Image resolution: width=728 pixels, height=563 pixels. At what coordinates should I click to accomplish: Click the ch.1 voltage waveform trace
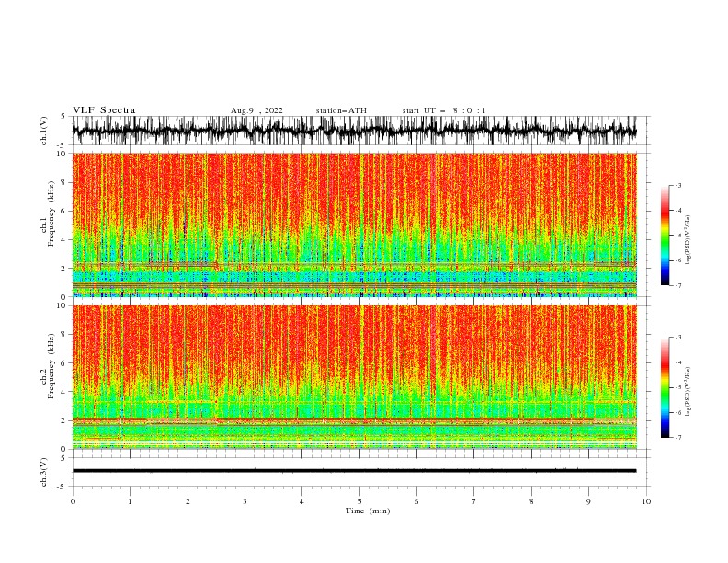pos(354,131)
